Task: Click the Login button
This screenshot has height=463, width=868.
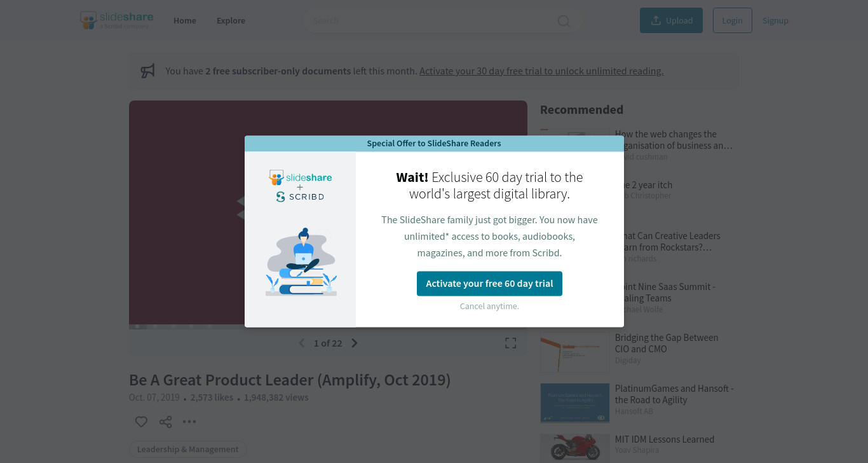Action: (732, 20)
